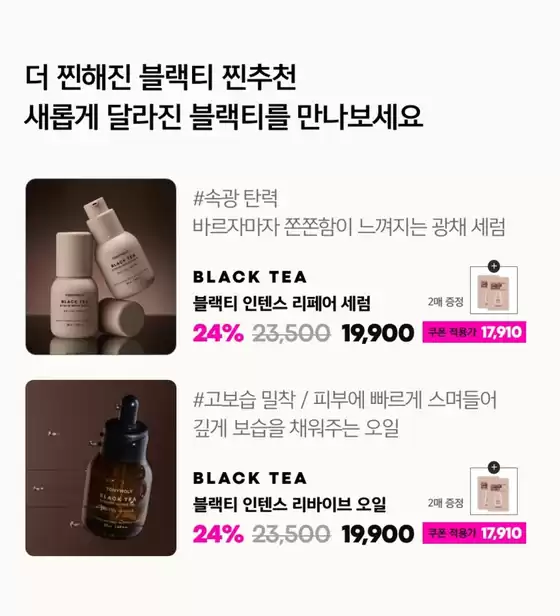Select the serum gift sample thumbnail
Screen dimensions: 560x616
coord(494,290)
